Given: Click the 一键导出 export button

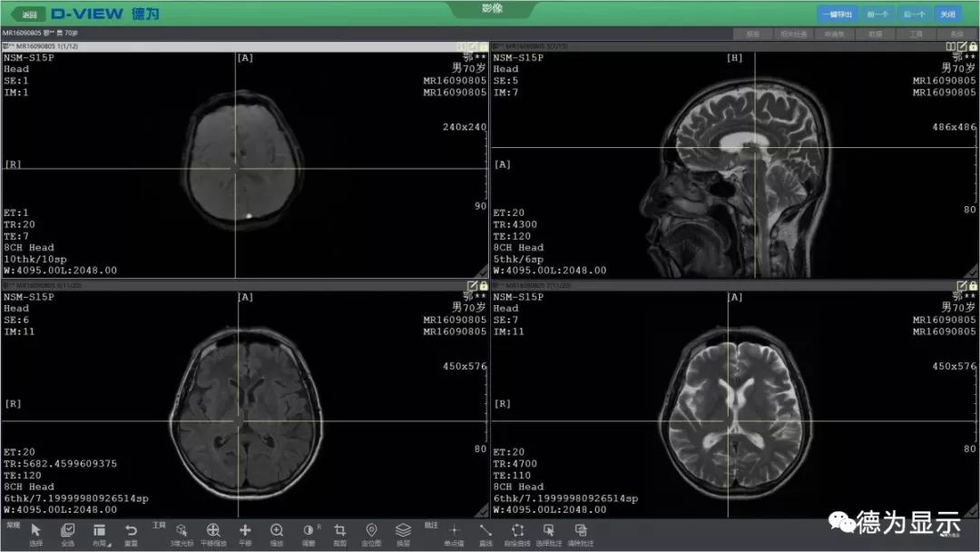Looking at the screenshot, I should (836, 15).
